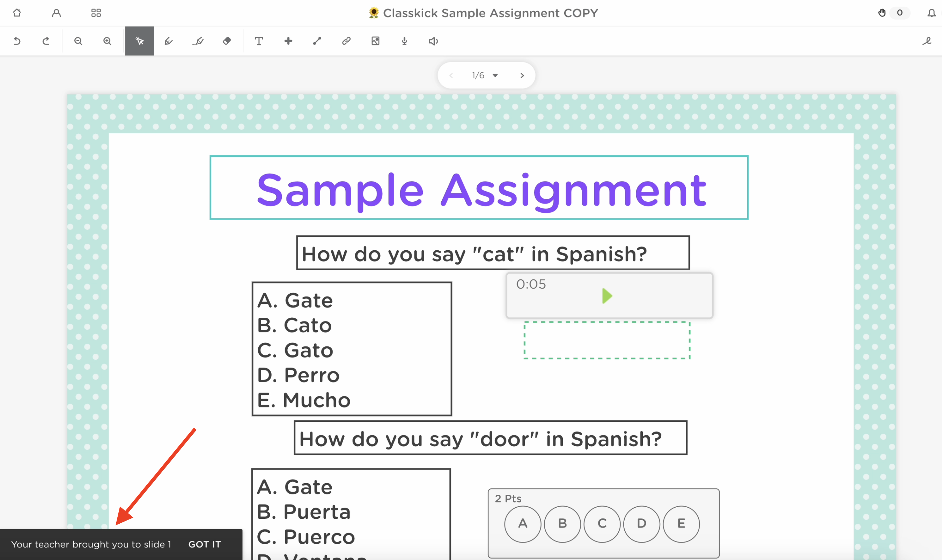
Task: Click option text 'D. Perro'
Action: tap(298, 375)
